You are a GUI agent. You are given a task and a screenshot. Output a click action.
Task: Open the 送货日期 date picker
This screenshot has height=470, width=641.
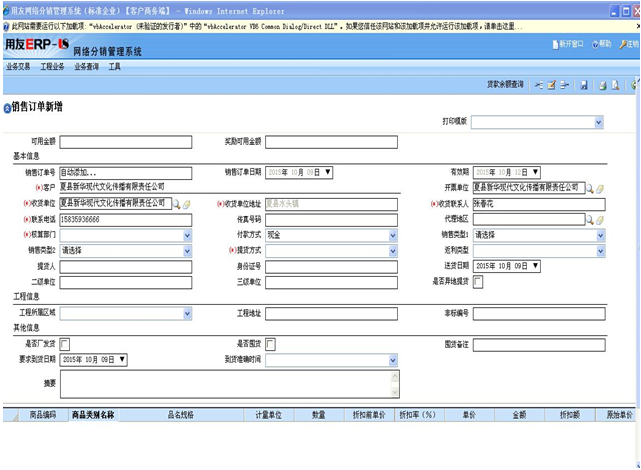click(536, 266)
